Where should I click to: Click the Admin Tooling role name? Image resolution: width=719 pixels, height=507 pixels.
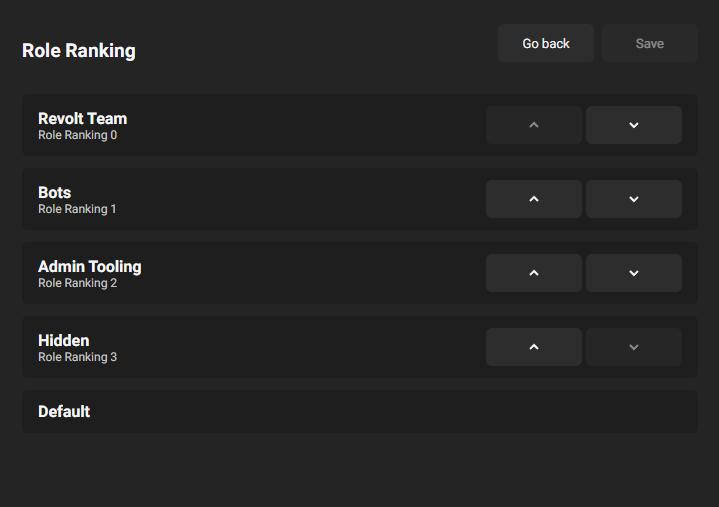(89, 266)
